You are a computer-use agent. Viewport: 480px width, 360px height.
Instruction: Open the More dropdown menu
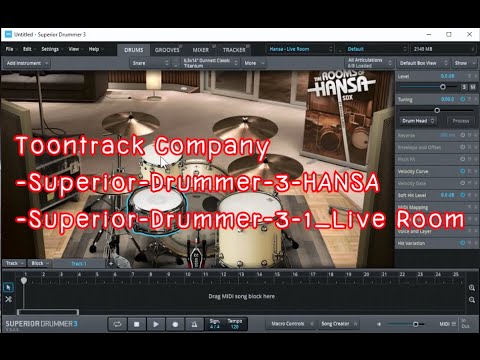(254, 63)
